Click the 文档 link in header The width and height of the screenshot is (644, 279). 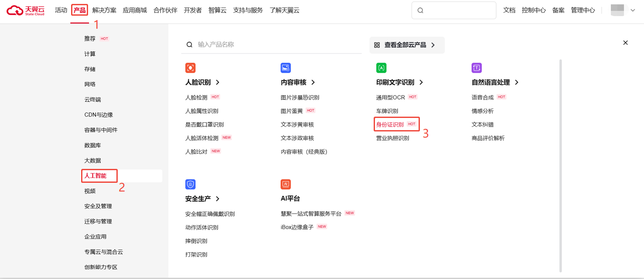[x=509, y=10]
